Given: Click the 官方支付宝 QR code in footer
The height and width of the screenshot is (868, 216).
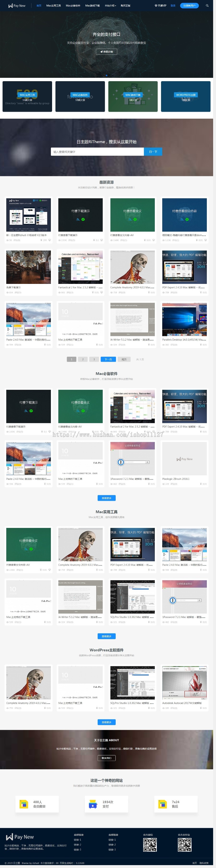Looking at the screenshot, I should (x=184, y=844).
